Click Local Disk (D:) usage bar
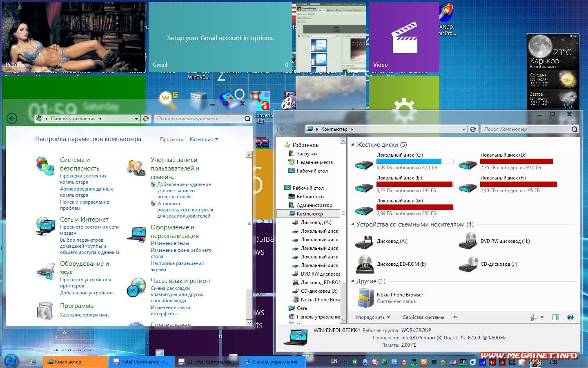This screenshot has height=368, width=588. (x=519, y=162)
